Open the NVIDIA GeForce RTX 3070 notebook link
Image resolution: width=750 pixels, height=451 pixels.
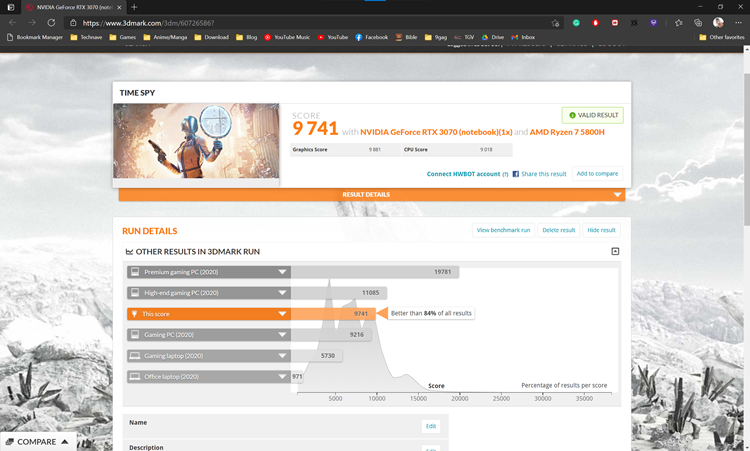436,132
